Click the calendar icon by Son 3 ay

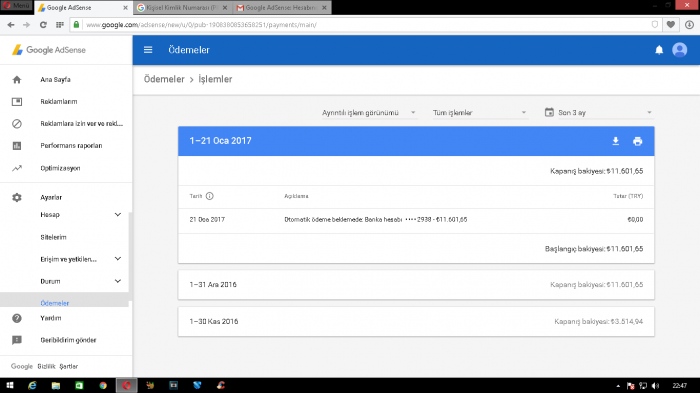[549, 112]
